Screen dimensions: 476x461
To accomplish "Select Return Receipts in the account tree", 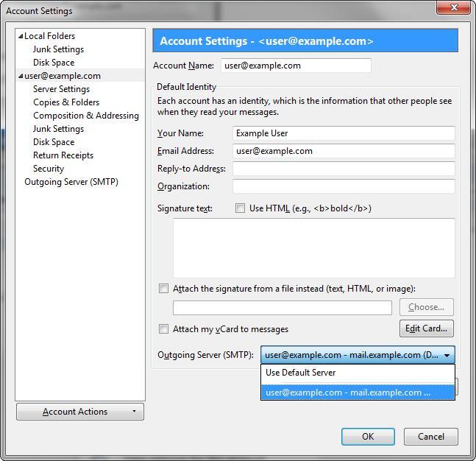I will click(63, 155).
